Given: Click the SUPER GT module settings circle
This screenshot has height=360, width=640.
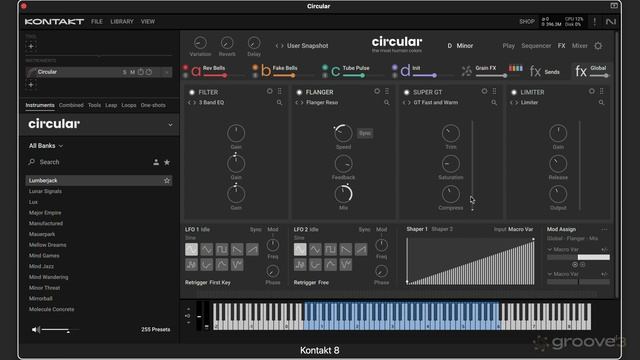Looking at the screenshot, I should [484, 91].
